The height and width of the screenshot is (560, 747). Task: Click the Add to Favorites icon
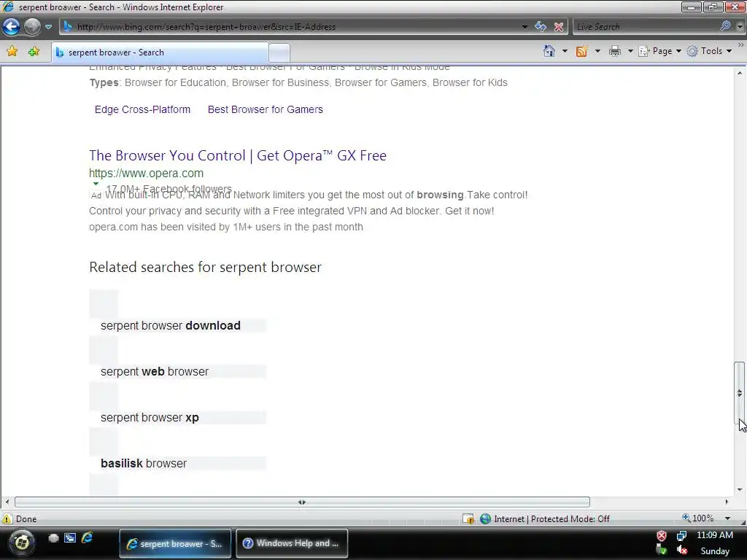tap(34, 51)
